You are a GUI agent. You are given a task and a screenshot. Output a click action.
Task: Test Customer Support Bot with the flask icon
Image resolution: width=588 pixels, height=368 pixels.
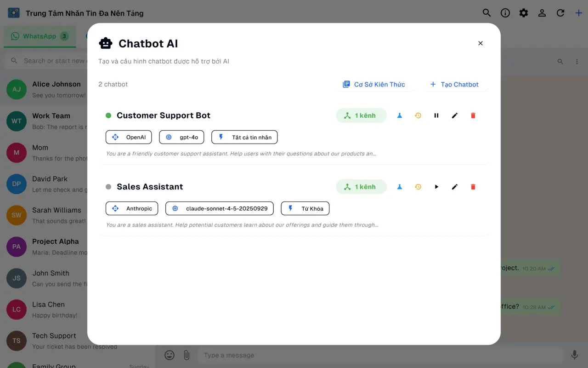coord(400,115)
